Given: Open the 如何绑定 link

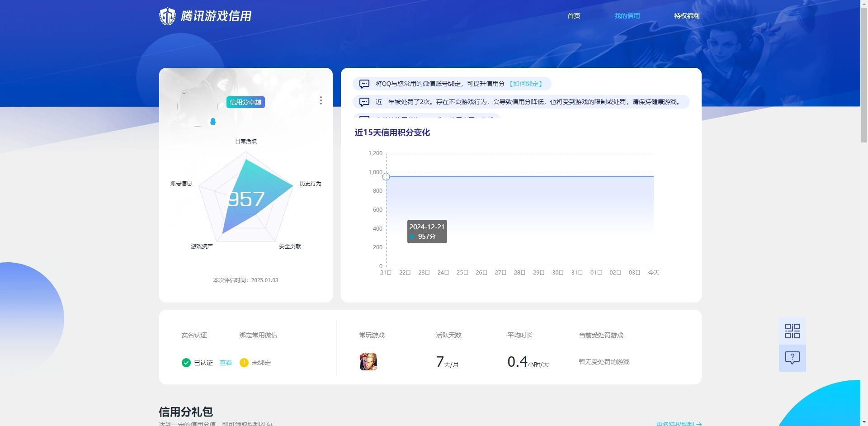Looking at the screenshot, I should tap(525, 84).
